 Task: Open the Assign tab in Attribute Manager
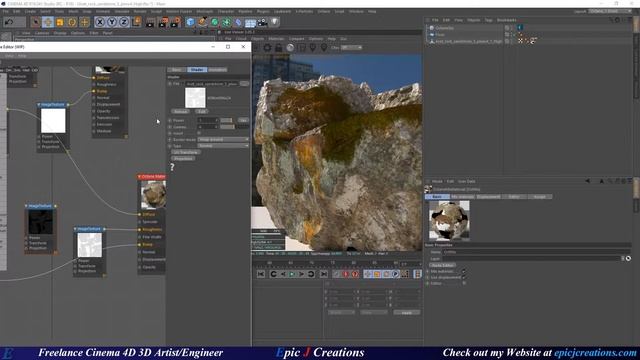540,197
